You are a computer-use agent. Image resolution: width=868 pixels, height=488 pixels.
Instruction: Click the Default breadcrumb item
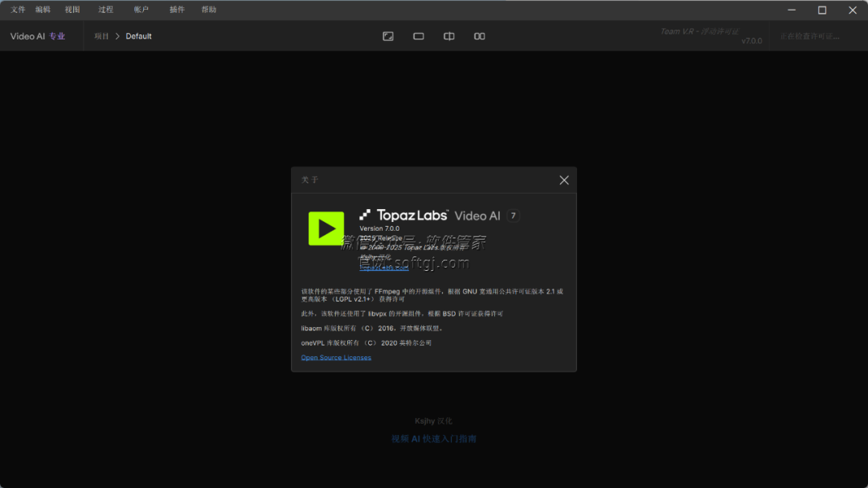click(138, 36)
